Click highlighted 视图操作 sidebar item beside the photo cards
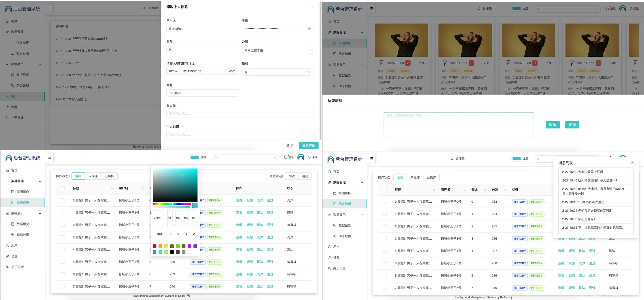The image size is (644, 300). (345, 43)
